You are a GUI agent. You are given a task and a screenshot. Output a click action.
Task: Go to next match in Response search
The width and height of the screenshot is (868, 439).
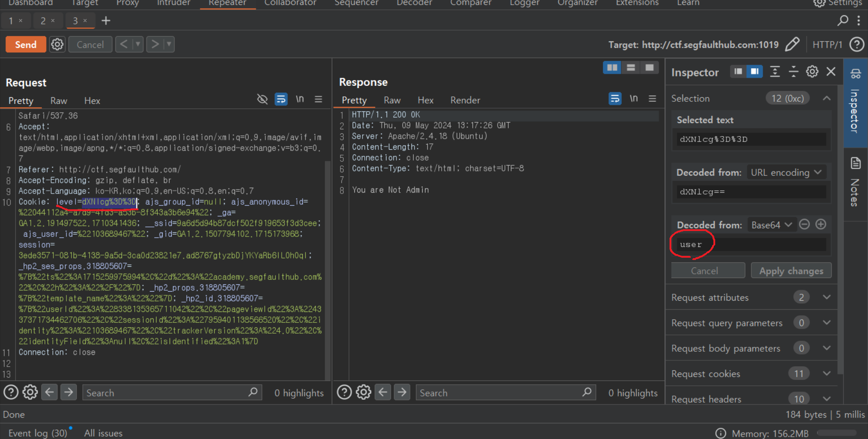[x=402, y=392]
